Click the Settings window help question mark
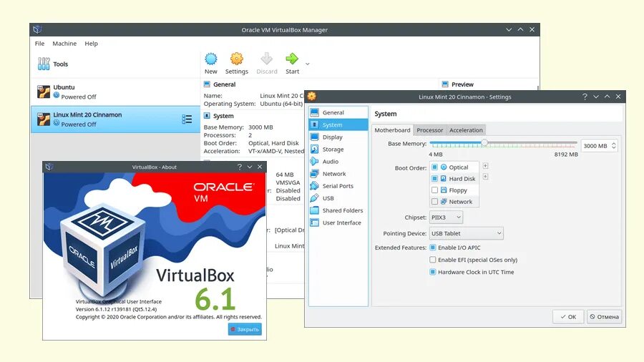644x362 pixels. 585,97
